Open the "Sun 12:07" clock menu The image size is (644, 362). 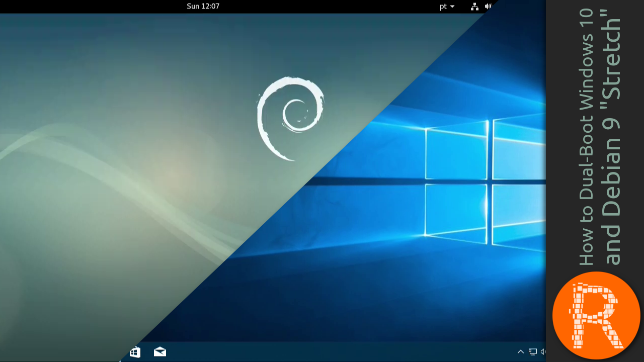coord(203,6)
